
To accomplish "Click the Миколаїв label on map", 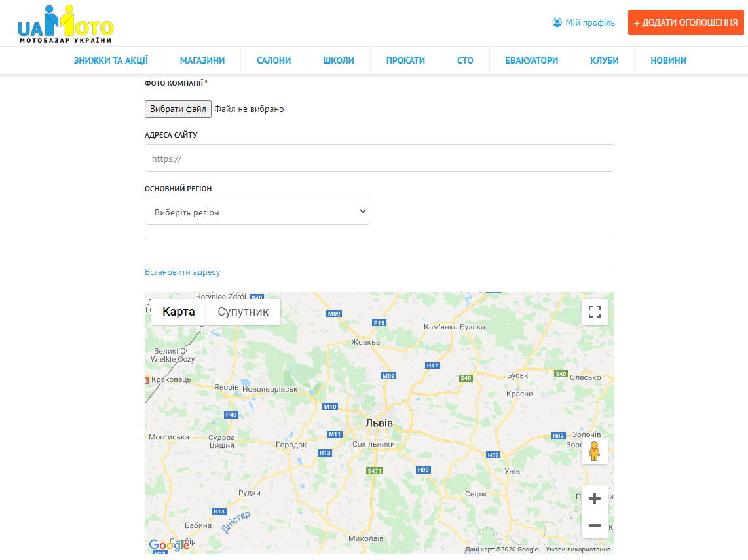I will tap(366, 538).
